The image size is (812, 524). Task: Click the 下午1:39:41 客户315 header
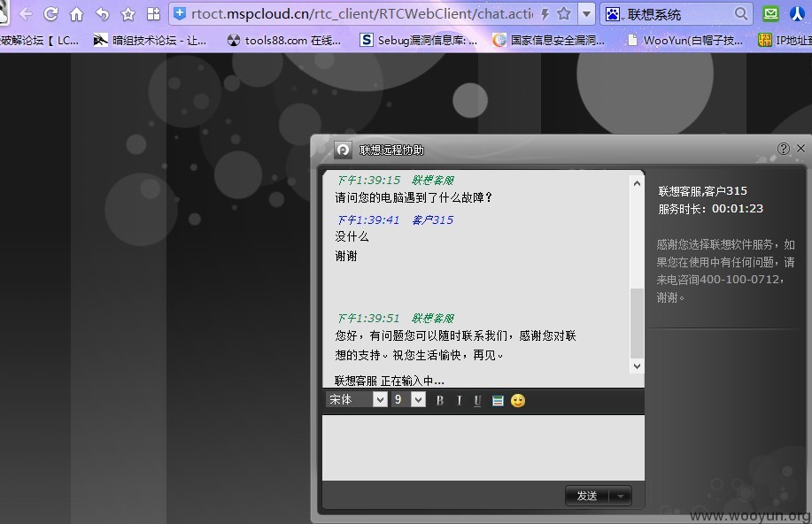(x=395, y=220)
